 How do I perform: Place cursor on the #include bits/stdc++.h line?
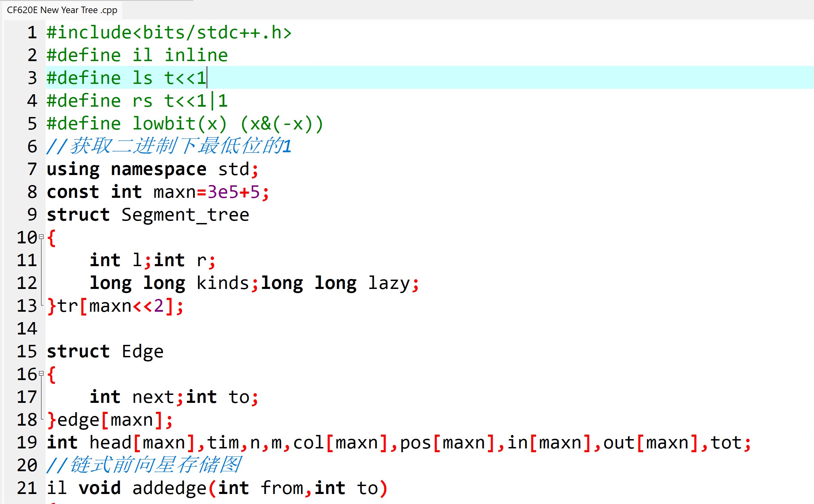(169, 32)
